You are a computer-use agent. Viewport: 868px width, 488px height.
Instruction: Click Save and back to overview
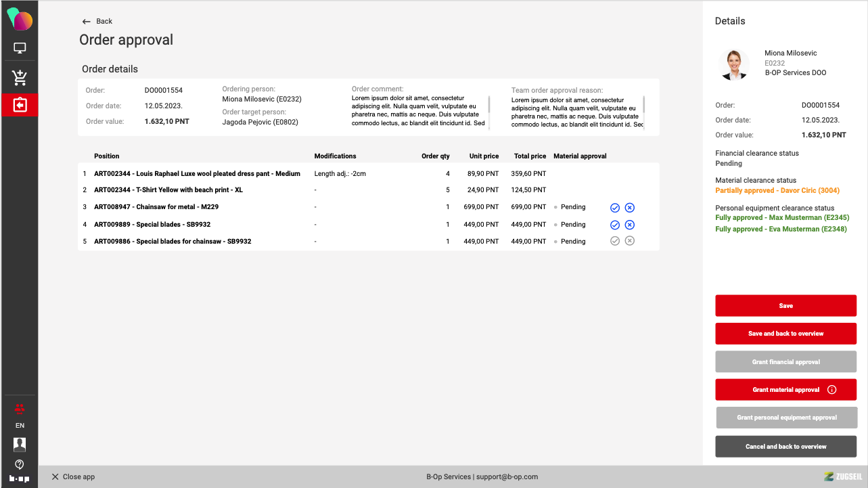coord(785,334)
